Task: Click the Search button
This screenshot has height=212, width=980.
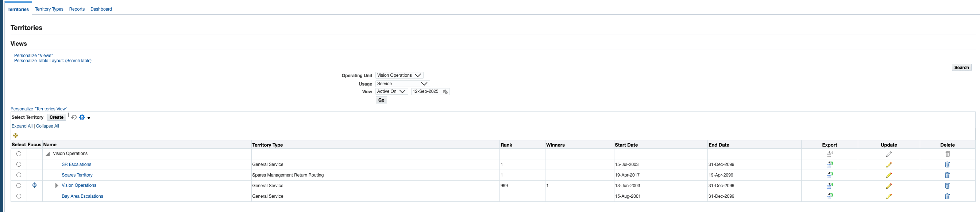Action: [961, 68]
